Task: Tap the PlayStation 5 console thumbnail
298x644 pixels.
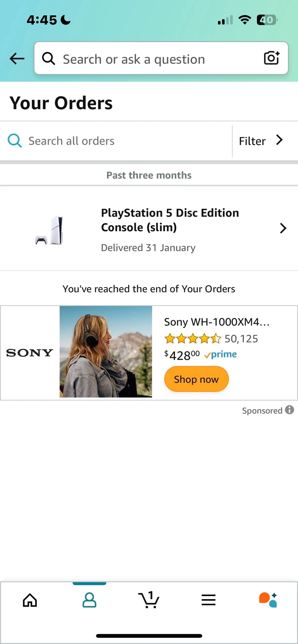Action: 50,230
